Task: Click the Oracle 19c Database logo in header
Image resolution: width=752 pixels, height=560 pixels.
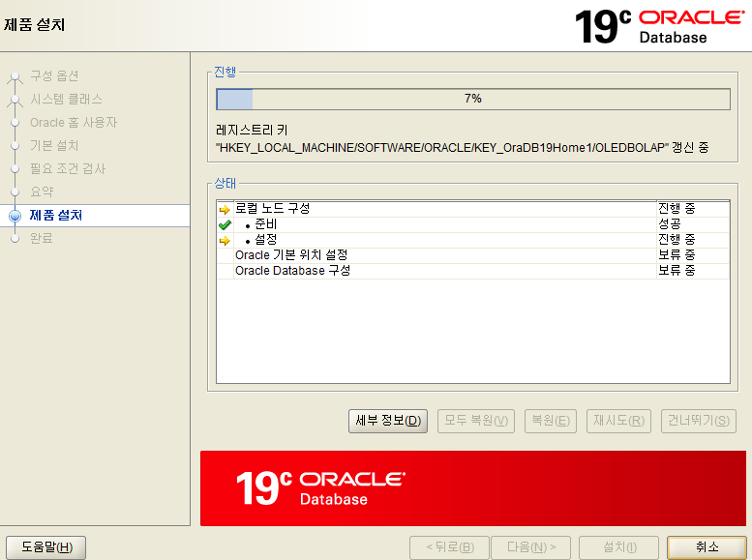Action: click(x=659, y=26)
